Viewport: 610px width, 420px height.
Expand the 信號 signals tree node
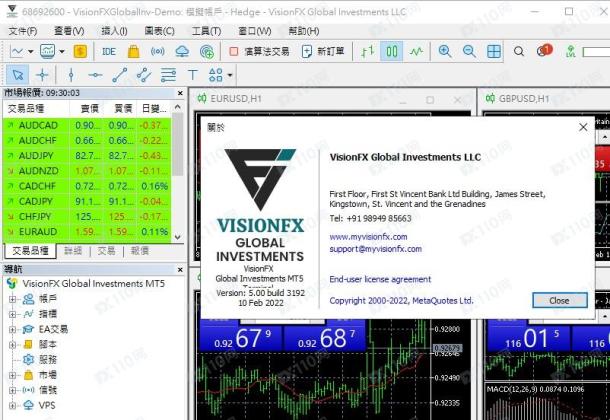tap(12, 390)
